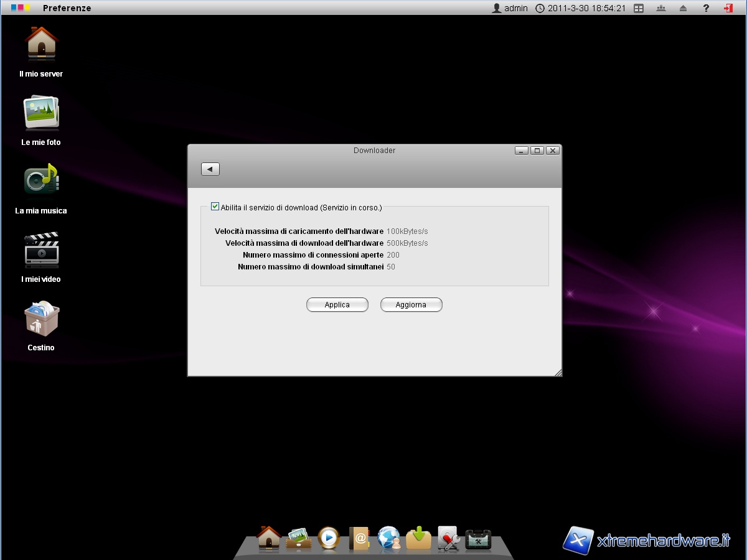Screen dimensions: 747x560
Task: Click the window layout grid icon
Action: point(639,8)
